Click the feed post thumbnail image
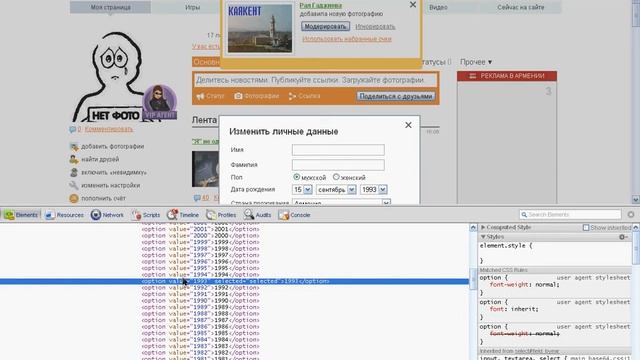The image size is (640, 360). click(205, 169)
